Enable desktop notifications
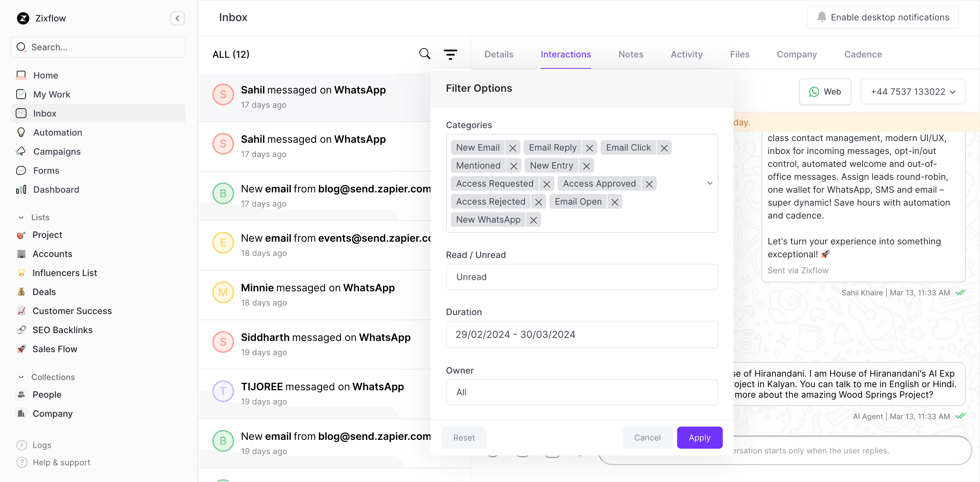 (883, 17)
